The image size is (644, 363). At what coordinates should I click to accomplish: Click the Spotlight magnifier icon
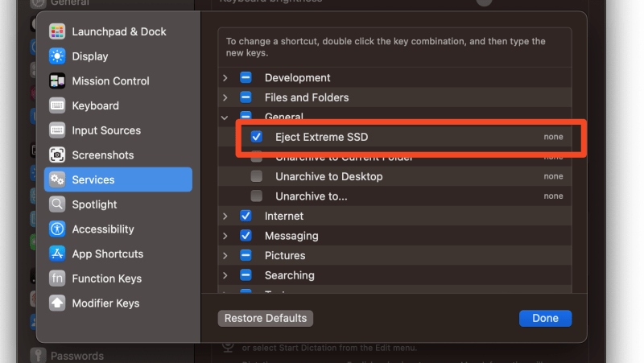(x=57, y=204)
